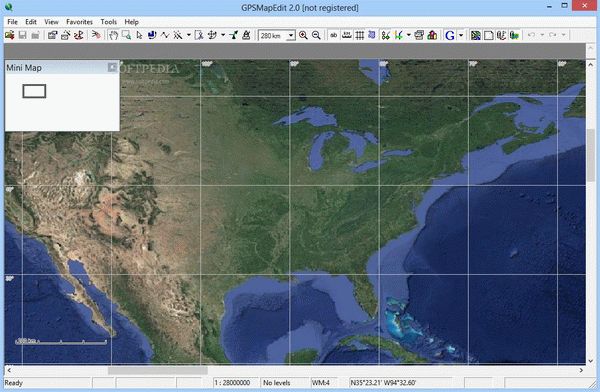This screenshot has width=600, height=392.
Task: Click the colored house POI icon
Action: (432, 36)
